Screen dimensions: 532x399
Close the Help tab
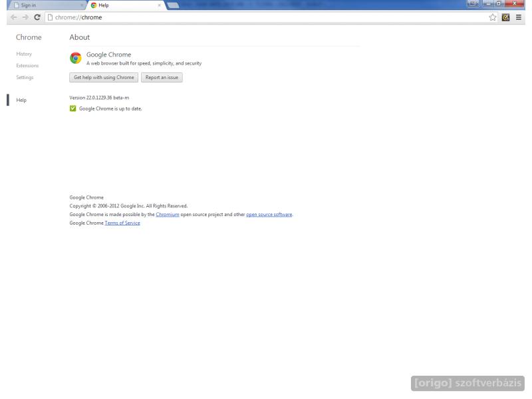pos(160,5)
